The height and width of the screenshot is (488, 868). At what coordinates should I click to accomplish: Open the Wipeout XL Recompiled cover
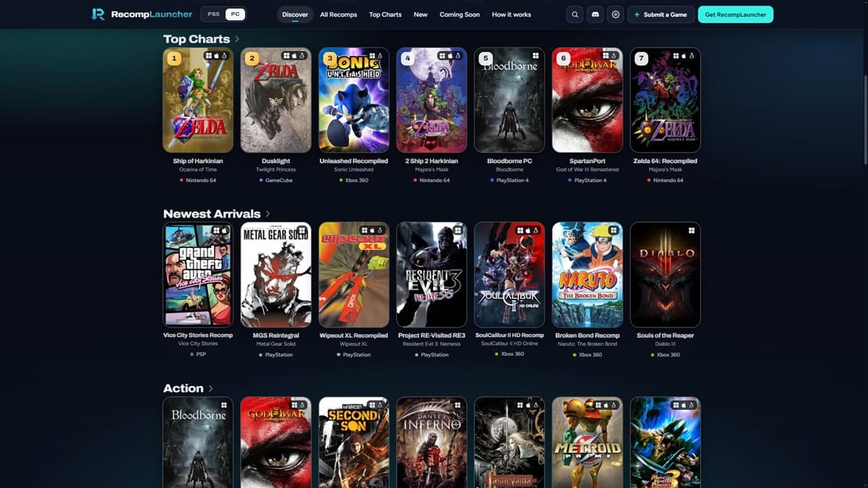click(x=354, y=275)
